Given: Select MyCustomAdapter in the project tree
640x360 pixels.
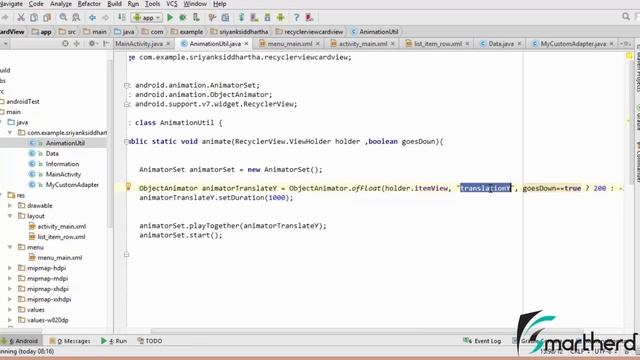Looking at the screenshot, I should click(x=72, y=184).
